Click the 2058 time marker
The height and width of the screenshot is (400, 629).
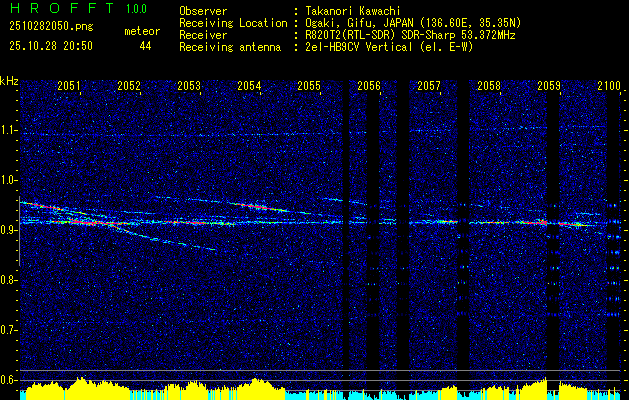click(x=489, y=85)
